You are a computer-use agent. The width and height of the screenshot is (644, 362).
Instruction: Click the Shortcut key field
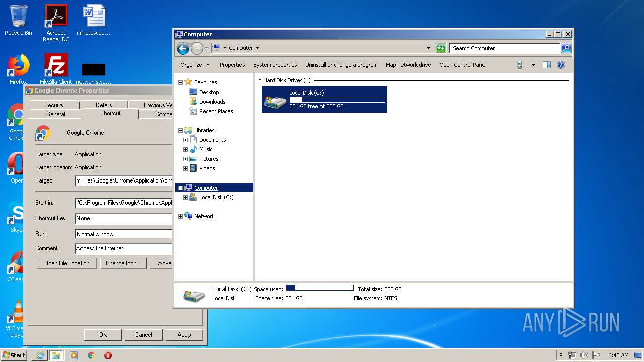(x=124, y=218)
